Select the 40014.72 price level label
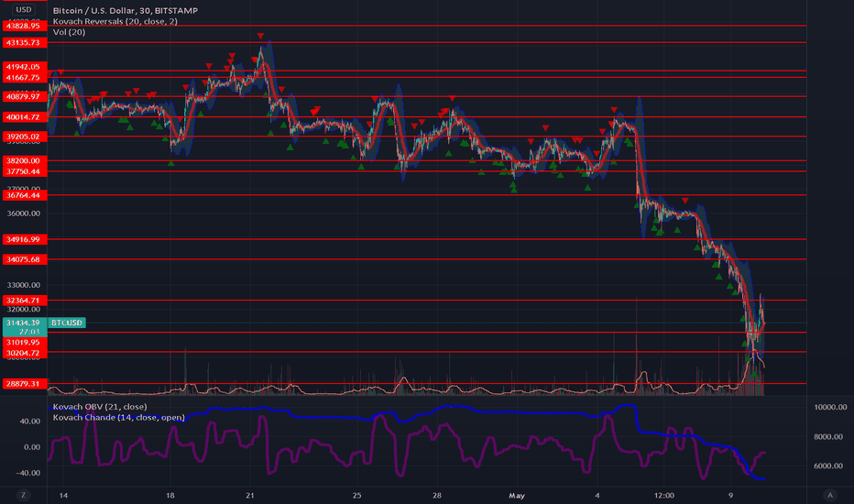Viewport: 854px width, 504px height. [25, 117]
